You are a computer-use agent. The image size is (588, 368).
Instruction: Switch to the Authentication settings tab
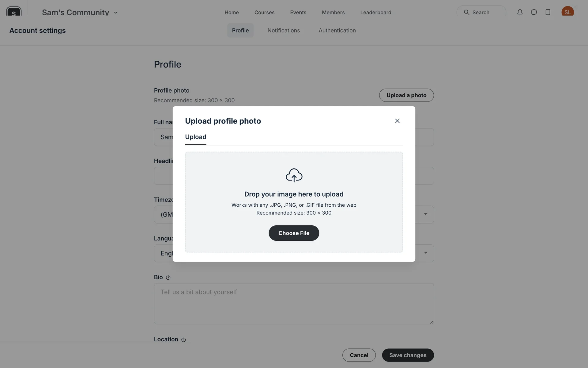(x=337, y=30)
